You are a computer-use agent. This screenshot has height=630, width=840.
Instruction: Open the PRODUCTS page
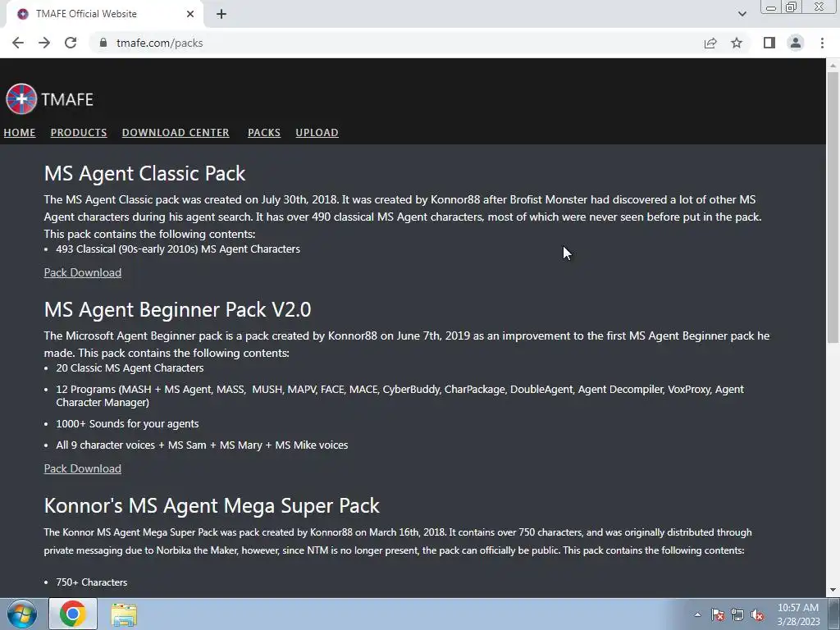coord(79,132)
